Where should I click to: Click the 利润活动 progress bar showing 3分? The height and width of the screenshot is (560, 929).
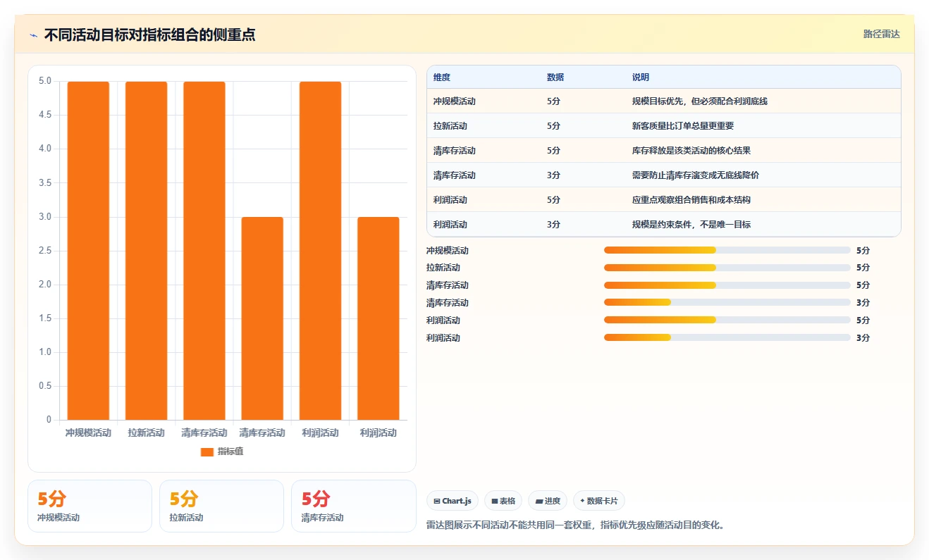click(727, 337)
